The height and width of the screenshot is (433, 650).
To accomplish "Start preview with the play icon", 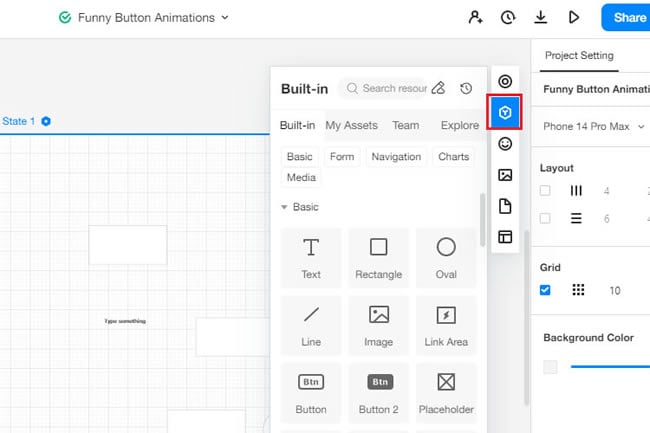I will point(574,17).
